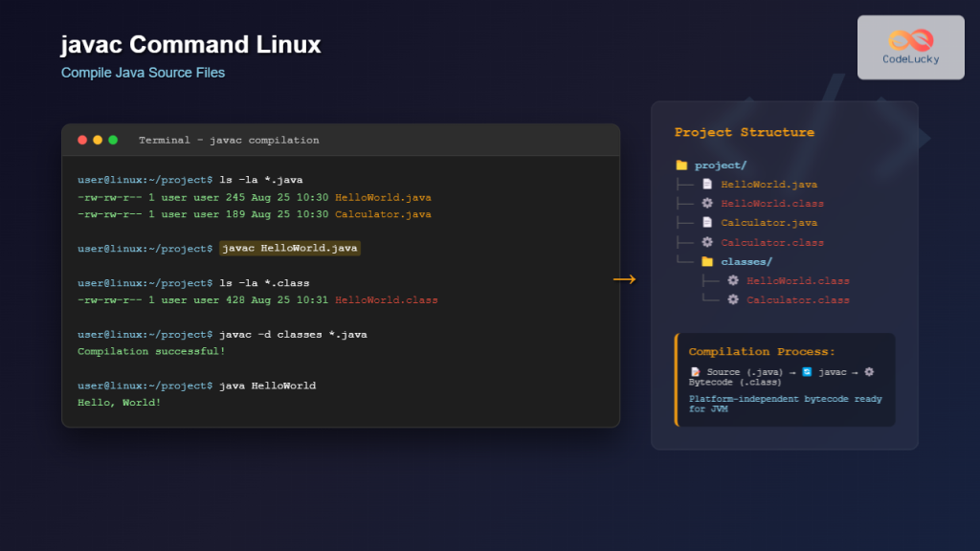Click the red terminal window dot
This screenshot has width=980, height=551.
(x=82, y=140)
